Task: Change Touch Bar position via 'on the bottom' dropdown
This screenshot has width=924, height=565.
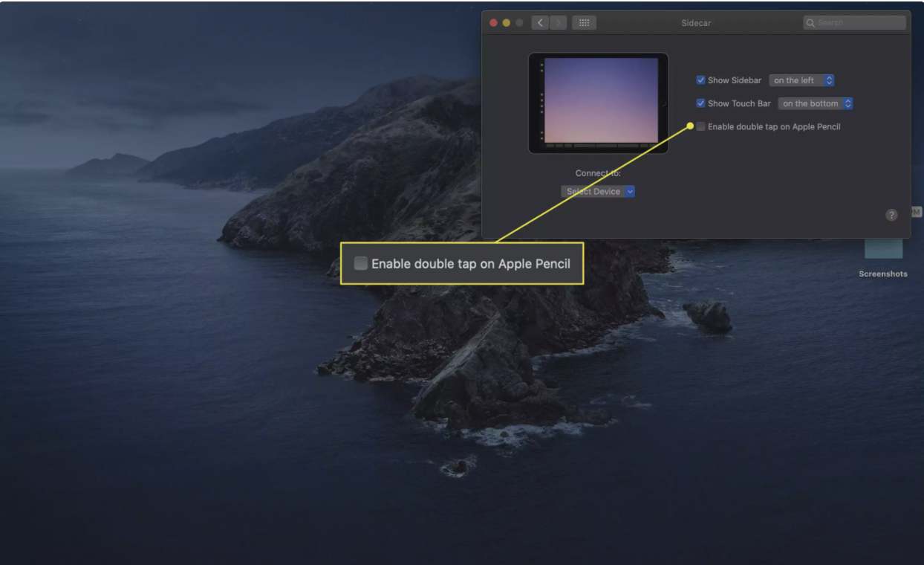Action: coord(813,103)
